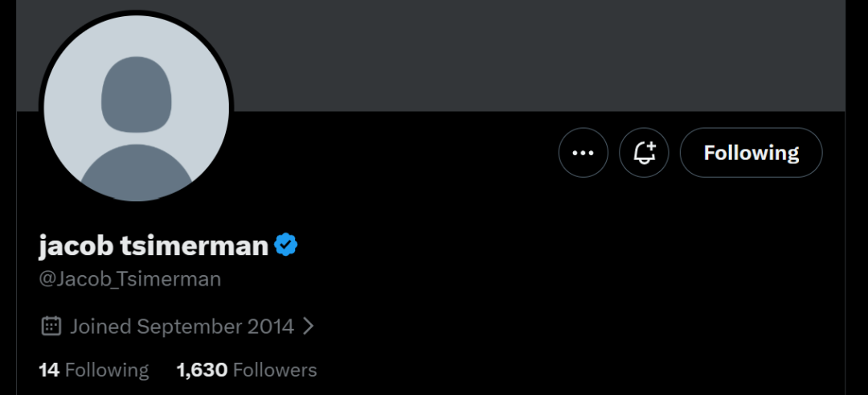Click the plus sign on the bell
This screenshot has width=868, height=395.
pos(651,146)
